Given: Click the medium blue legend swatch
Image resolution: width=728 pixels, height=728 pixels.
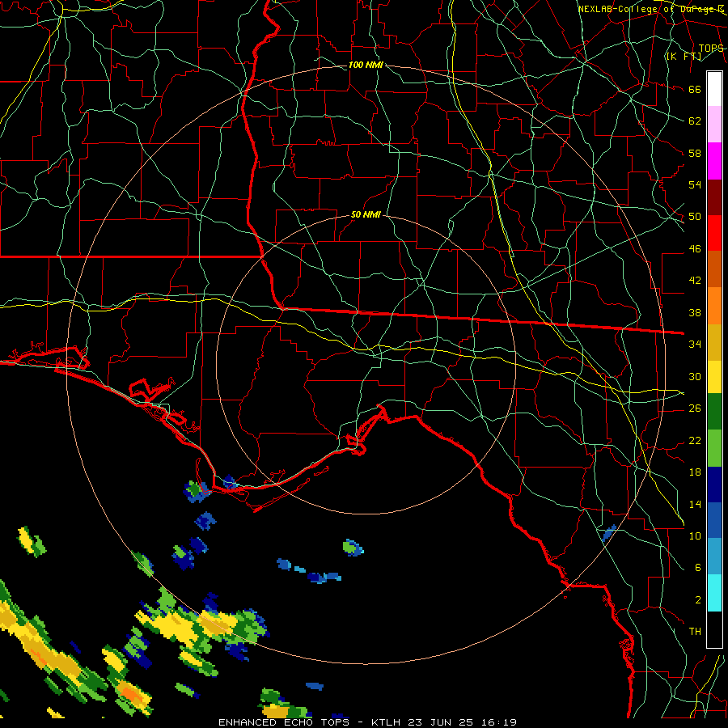Looking at the screenshot, I should (714, 520).
